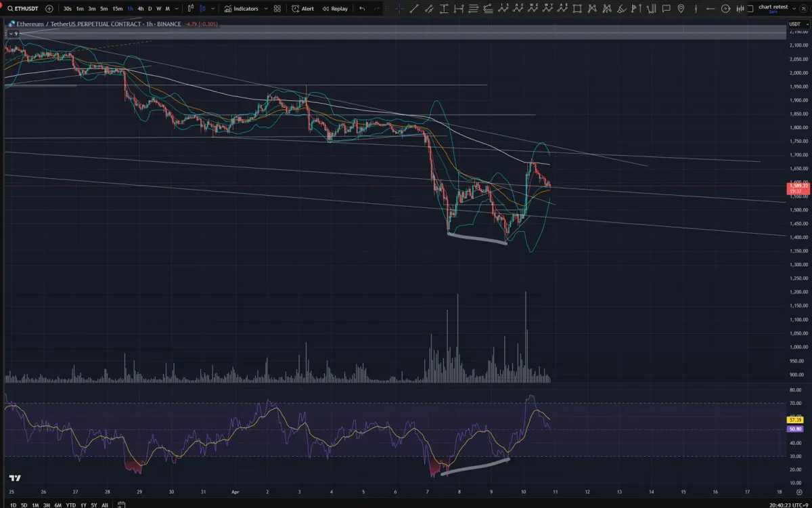
Task: Select the rectangle shape tool
Action: coord(577,9)
